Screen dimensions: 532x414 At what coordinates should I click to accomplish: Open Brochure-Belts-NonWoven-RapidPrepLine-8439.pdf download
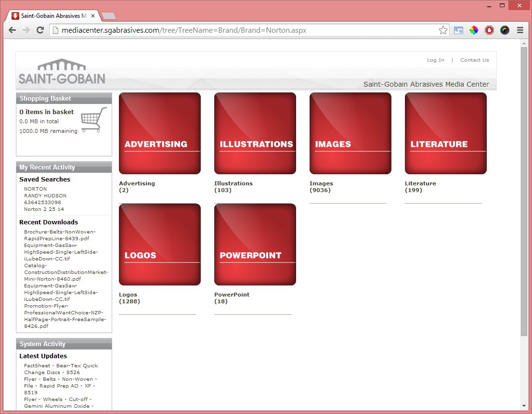point(60,235)
